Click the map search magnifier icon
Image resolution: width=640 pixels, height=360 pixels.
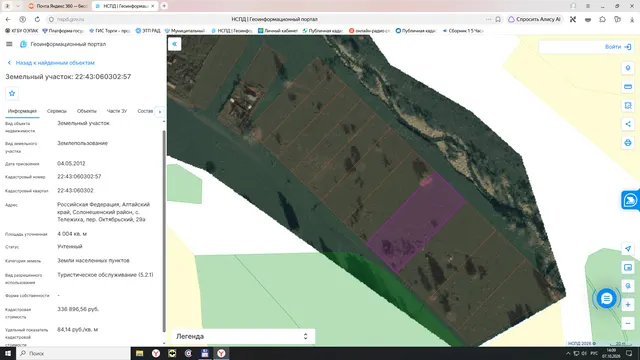[628, 286]
